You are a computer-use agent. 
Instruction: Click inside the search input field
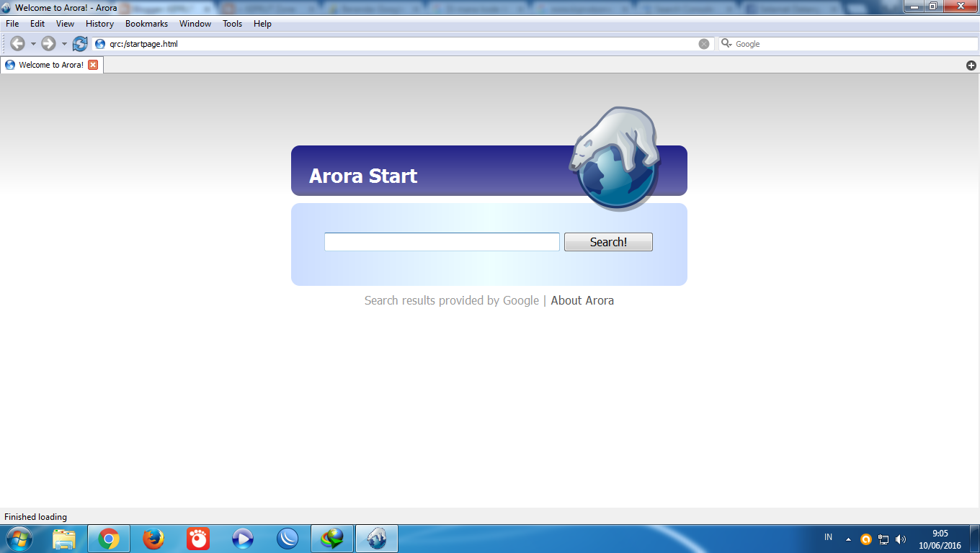[442, 242]
